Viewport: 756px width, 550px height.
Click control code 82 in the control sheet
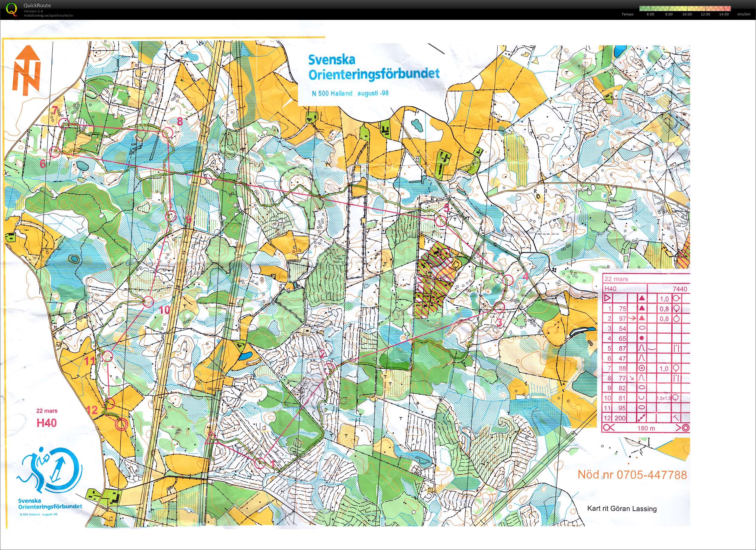[622, 388]
